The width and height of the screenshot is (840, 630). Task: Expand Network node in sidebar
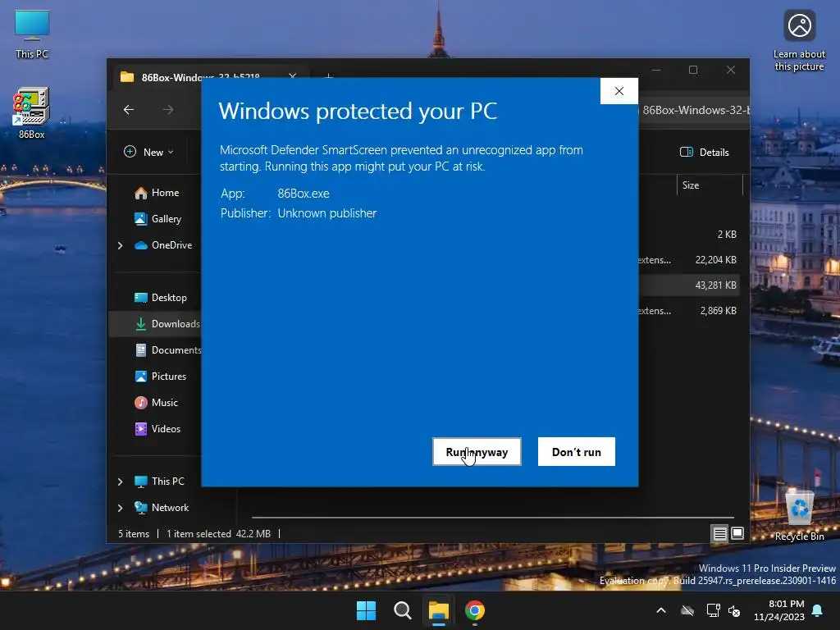[x=120, y=508]
